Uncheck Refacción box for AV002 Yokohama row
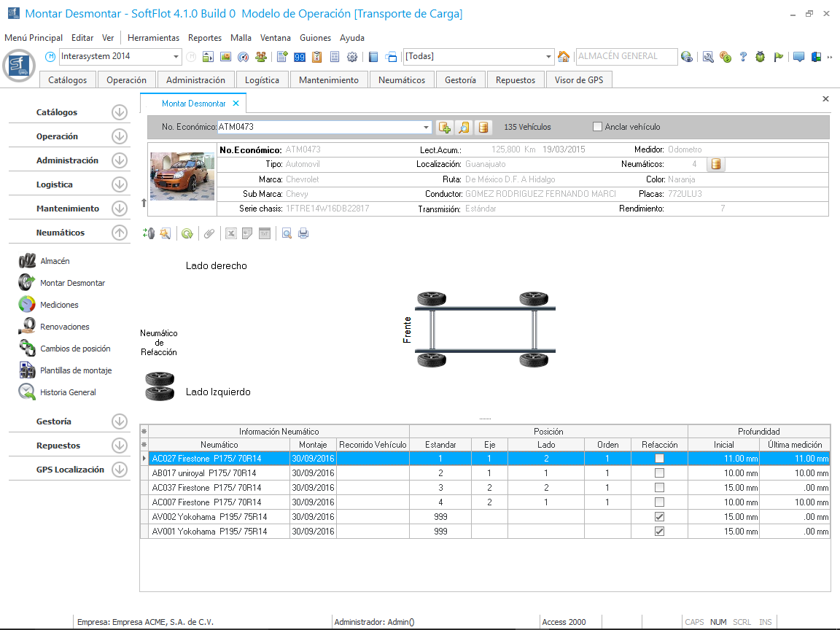 point(659,517)
